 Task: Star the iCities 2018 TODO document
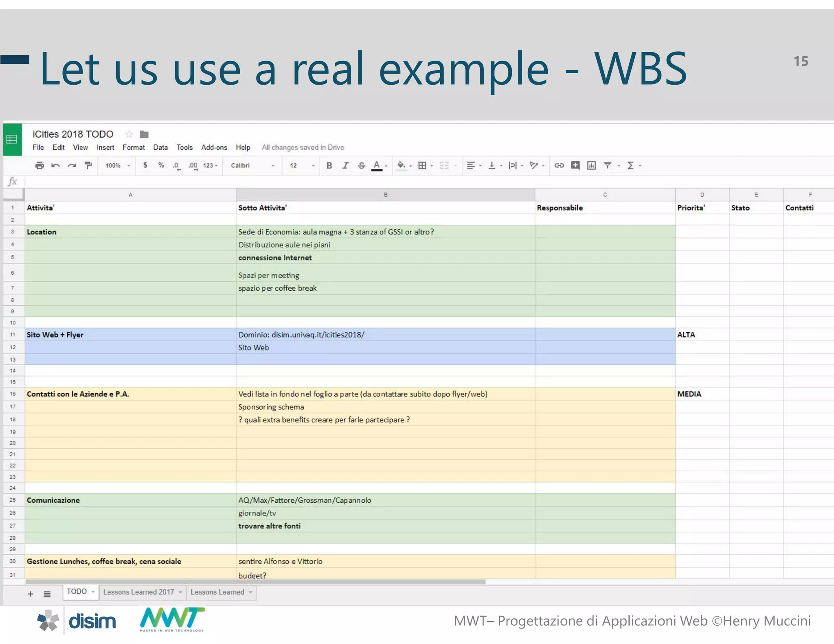tap(129, 134)
